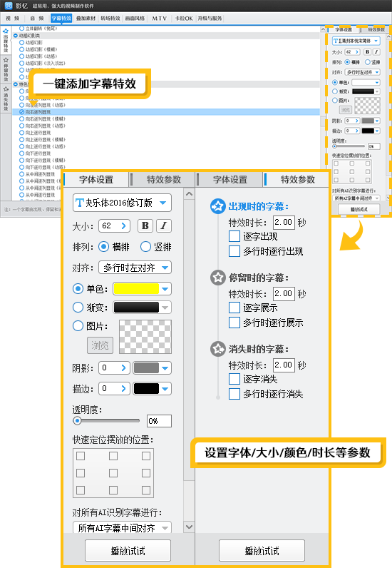Screen dimensions: 392x568
Task: Click 播放试试 under the enlarged font settings panel
Action: [x=128, y=551]
